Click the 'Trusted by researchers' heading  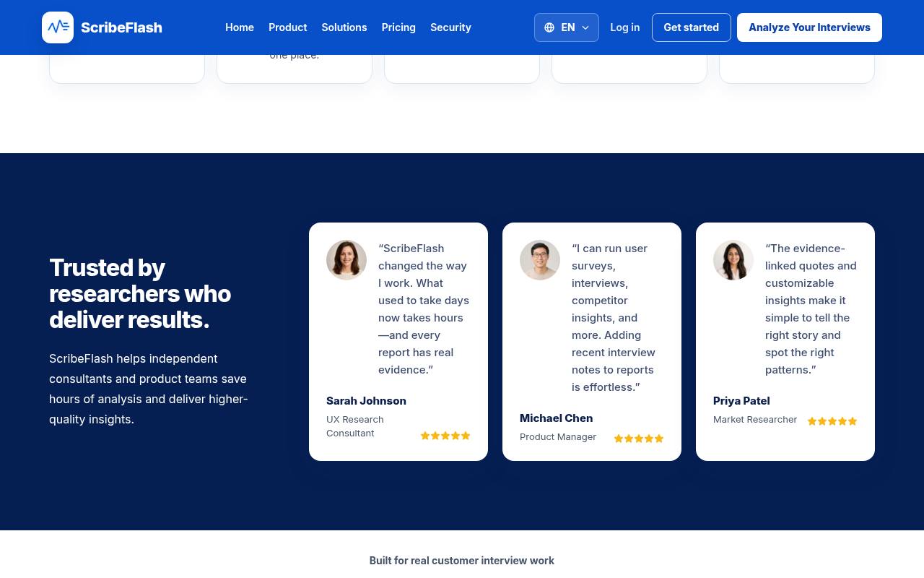tap(140, 293)
